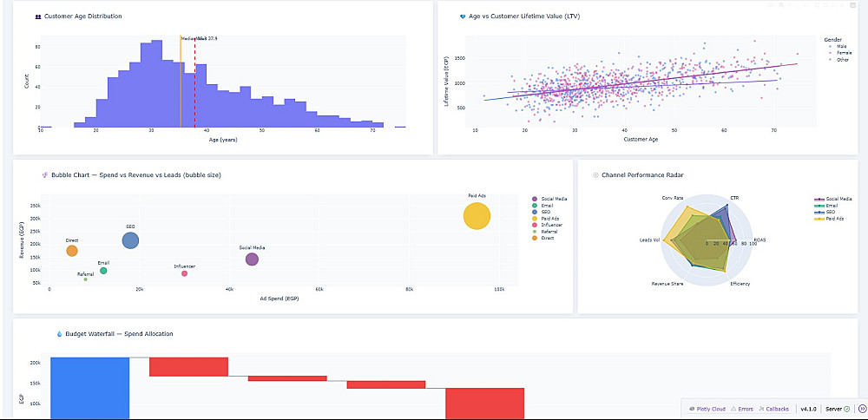Toggle Influencer in the bubble chart legend
The height and width of the screenshot is (420, 868).
click(549, 226)
